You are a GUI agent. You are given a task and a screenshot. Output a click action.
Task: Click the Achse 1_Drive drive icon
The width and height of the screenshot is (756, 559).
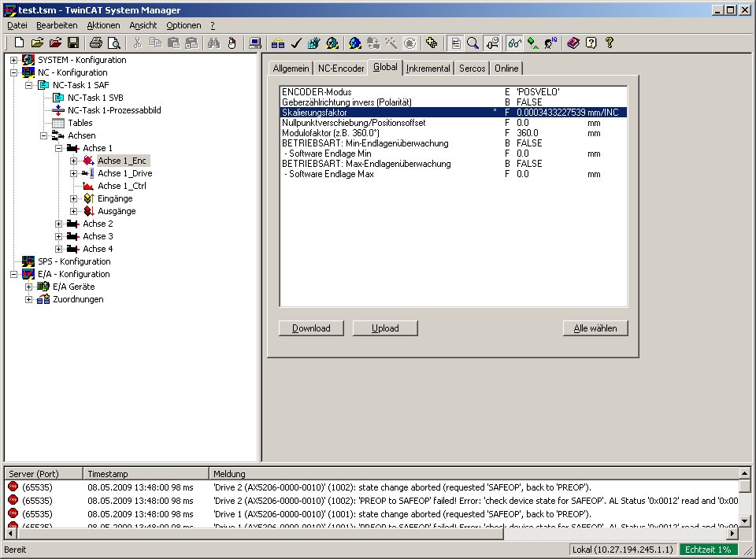(x=88, y=173)
